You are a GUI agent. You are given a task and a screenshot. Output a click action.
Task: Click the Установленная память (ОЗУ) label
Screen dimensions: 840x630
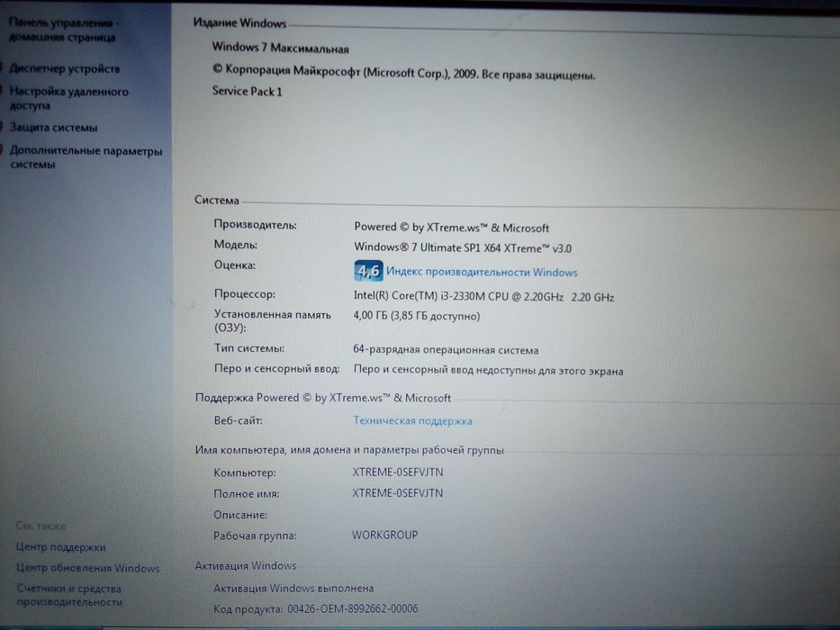click(x=272, y=321)
